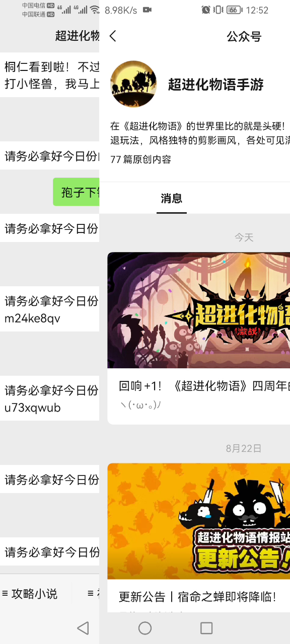Open article 更新公告丨宿命之蝉即将降临
Image resolution: width=290 pixels, height=644 pixels.
(197, 597)
